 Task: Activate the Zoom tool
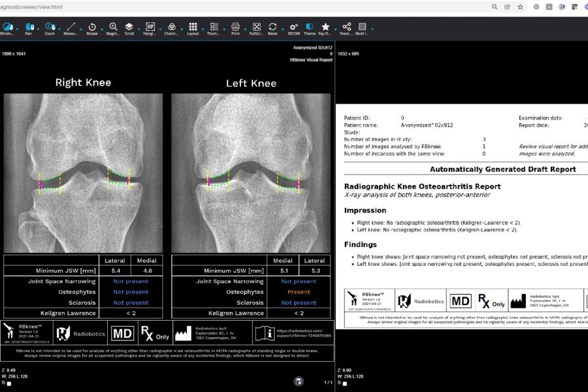click(50, 27)
